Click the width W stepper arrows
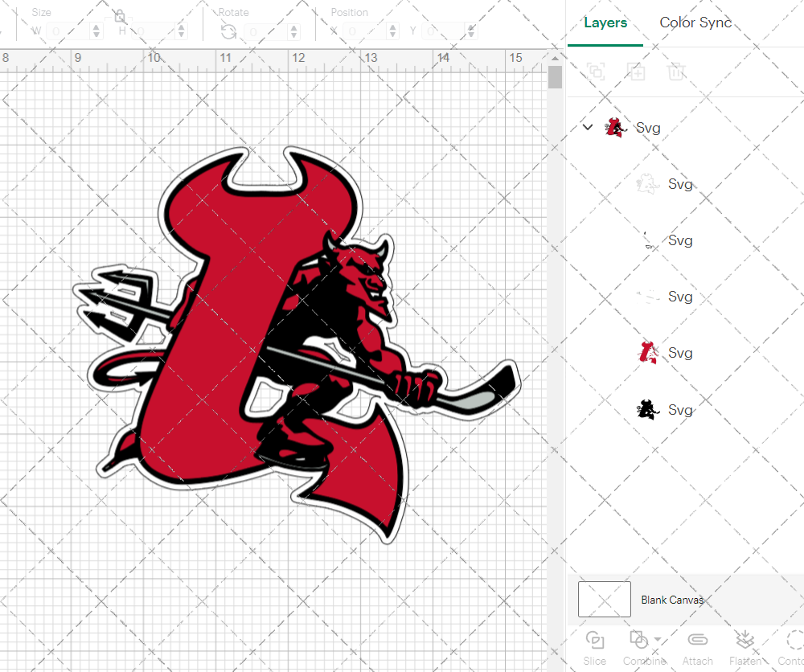This screenshot has width=804, height=672. coord(96,31)
